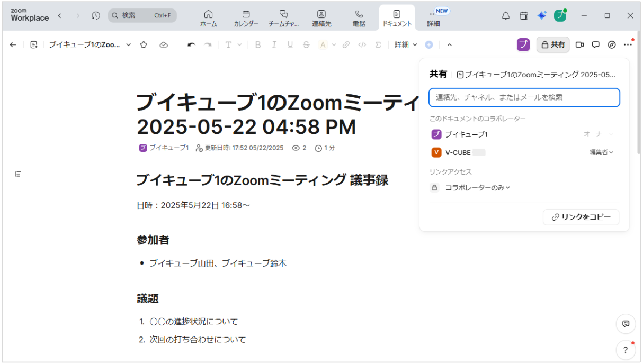Viewport: 643px width, 364px height.
Task: Click the ○○の進捗状況について list item
Action: pos(194,322)
